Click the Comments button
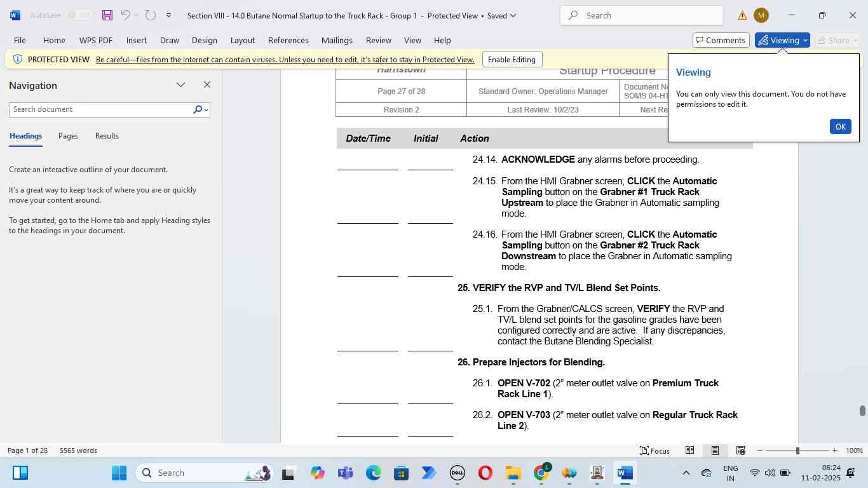Screen dimensions: 868x488 pos(721,40)
